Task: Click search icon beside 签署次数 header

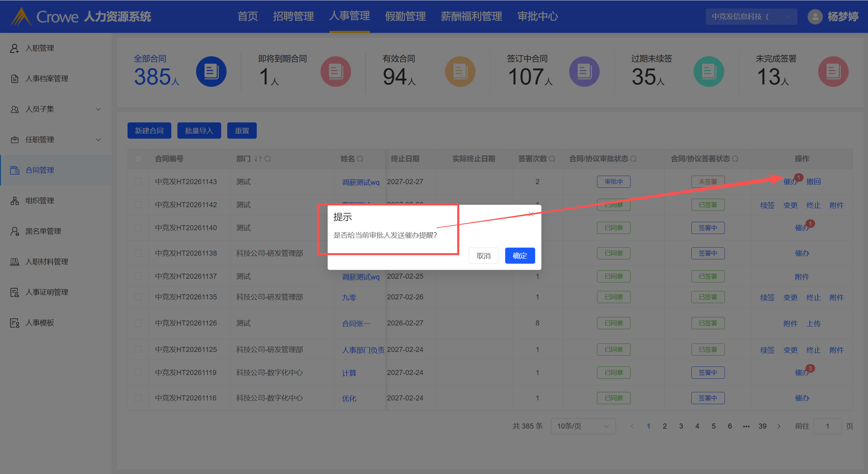Action: point(552,159)
